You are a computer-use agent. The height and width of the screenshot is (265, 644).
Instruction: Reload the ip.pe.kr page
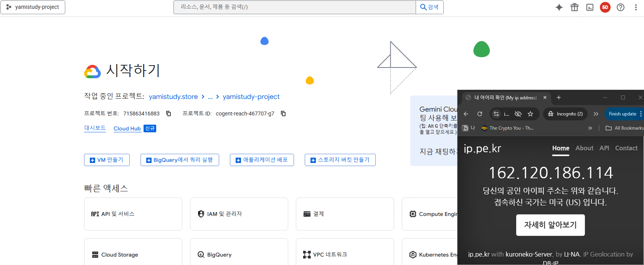(480, 114)
